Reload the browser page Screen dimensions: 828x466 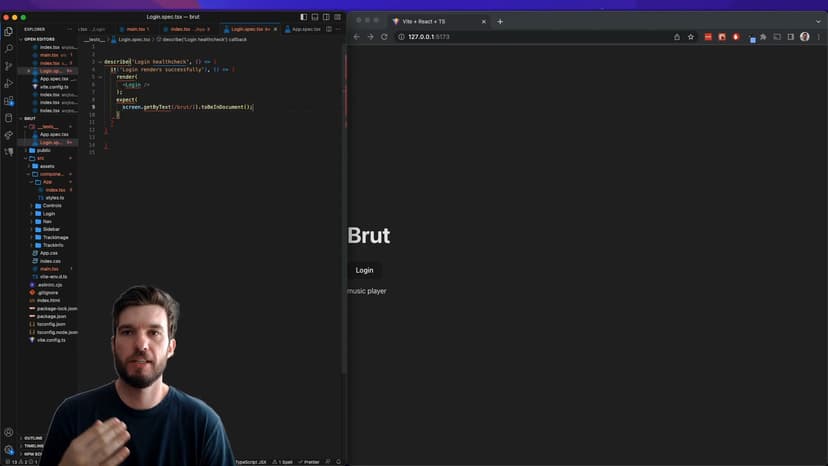tap(384, 37)
